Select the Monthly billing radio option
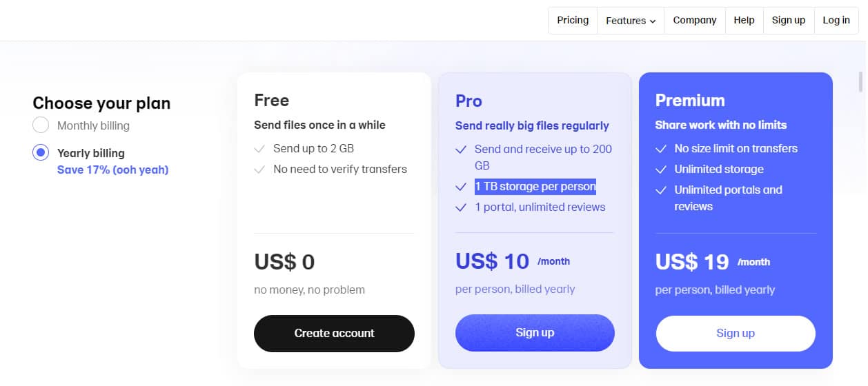The image size is (868, 386). pyautogui.click(x=41, y=125)
